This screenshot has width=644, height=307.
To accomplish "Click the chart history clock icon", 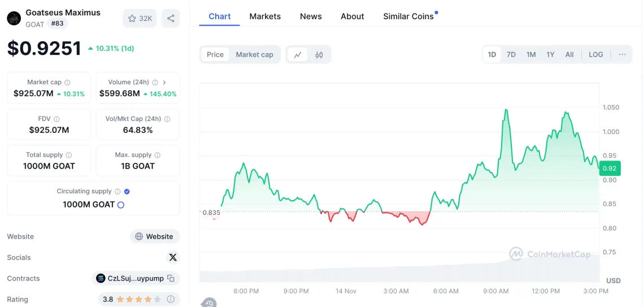I will coord(209,303).
